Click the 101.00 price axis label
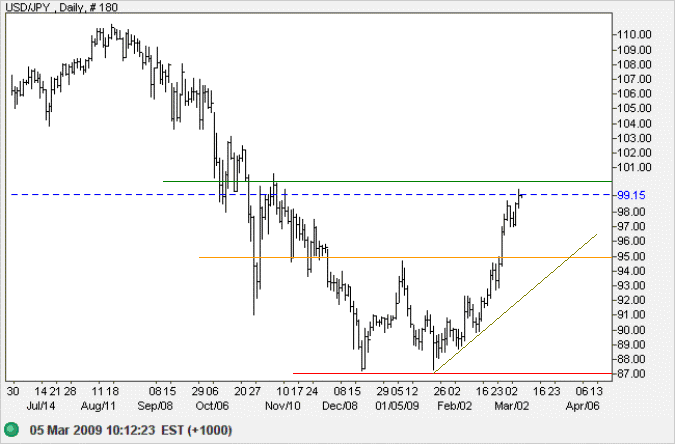The width and height of the screenshot is (675, 444). 634,167
